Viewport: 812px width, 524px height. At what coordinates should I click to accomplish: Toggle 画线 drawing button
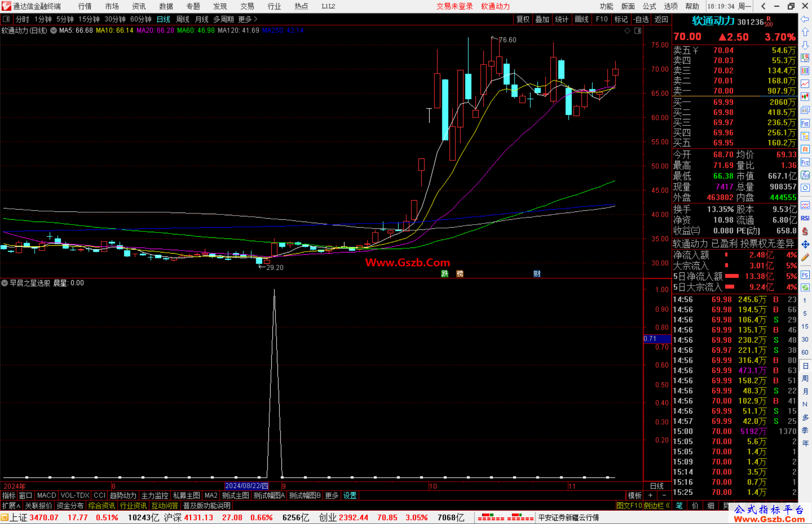(582, 19)
